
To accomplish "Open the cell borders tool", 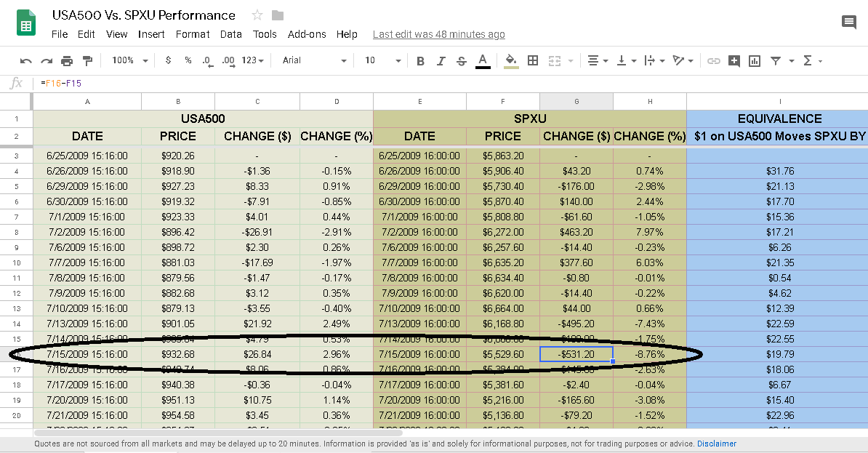I will [x=533, y=61].
